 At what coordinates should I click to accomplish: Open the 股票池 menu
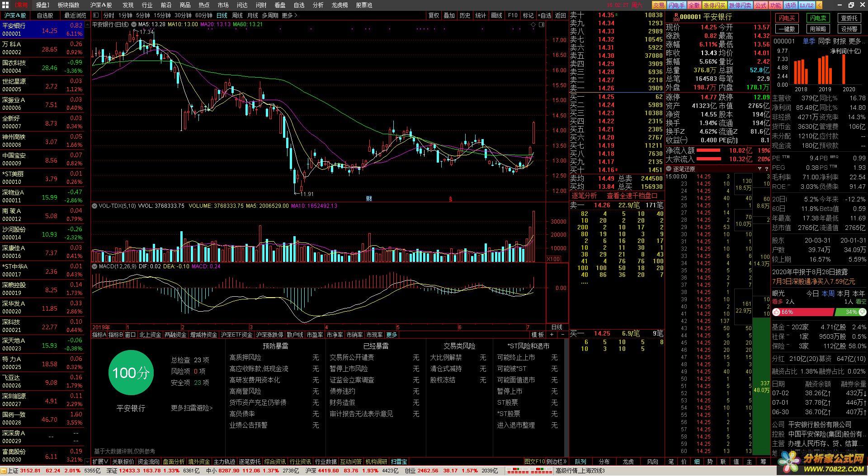click(364, 5)
